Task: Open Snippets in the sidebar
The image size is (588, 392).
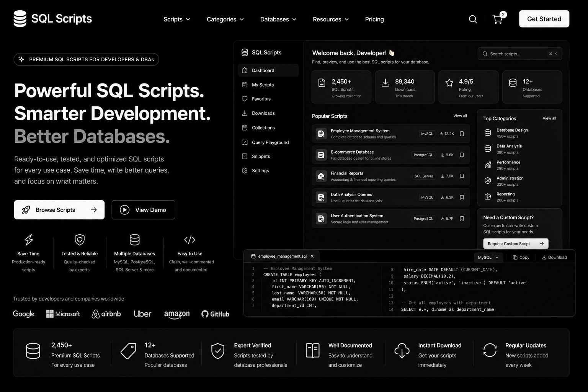Action: 268,156
